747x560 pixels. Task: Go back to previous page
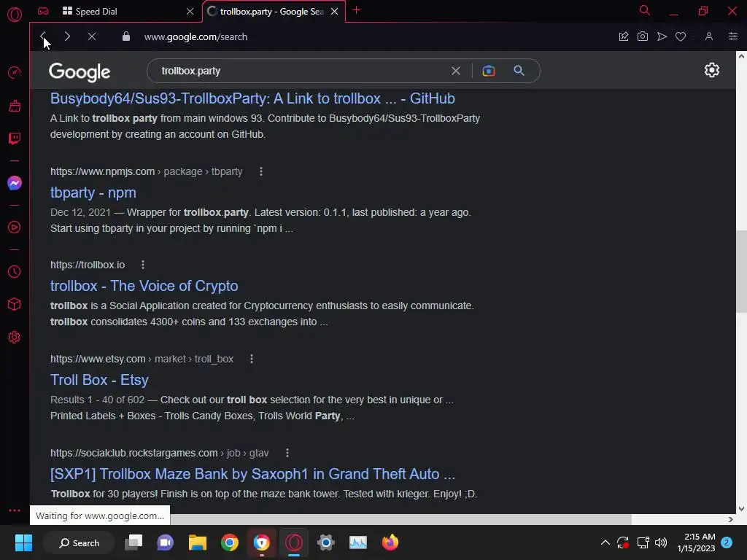click(43, 36)
